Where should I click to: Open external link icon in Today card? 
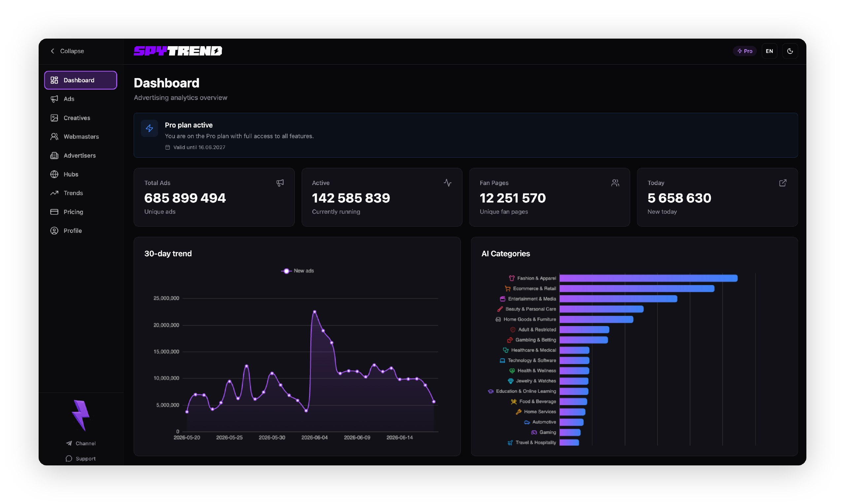pyautogui.click(x=783, y=183)
